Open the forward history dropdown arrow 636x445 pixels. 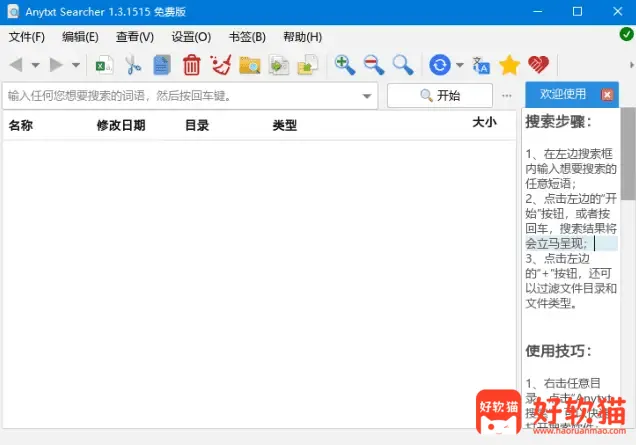(x=75, y=65)
